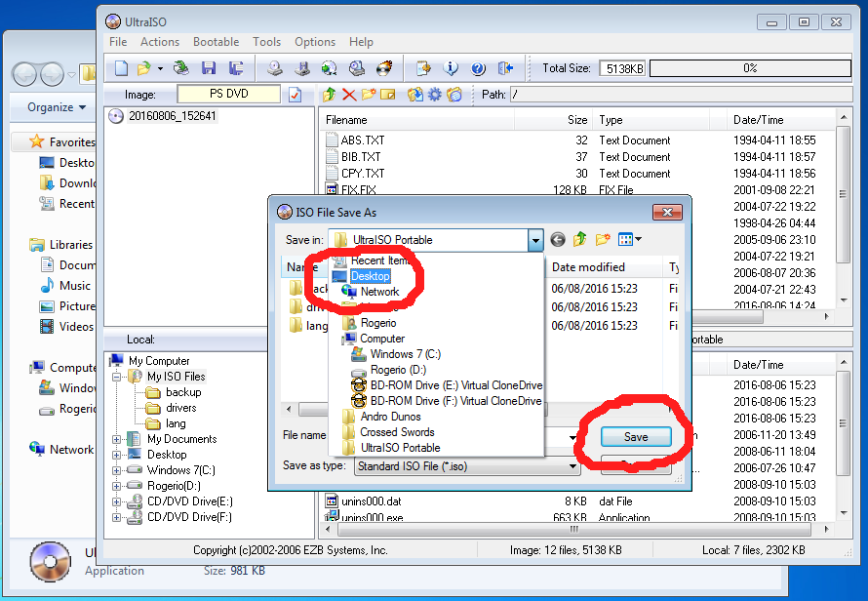Select Desktop in the Save in list
The image size is (868, 601).
(370, 276)
